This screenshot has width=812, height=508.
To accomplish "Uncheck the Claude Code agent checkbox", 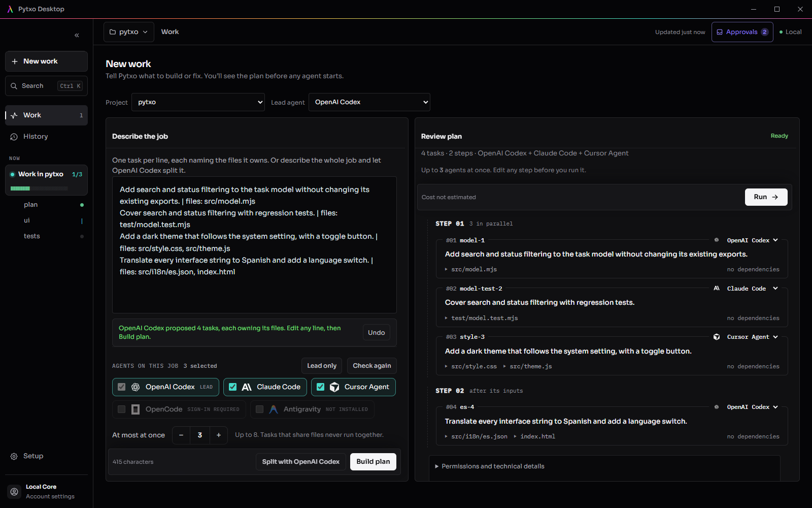I will click(233, 387).
